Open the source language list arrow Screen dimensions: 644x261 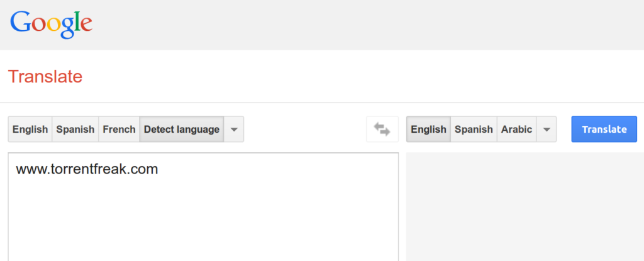(234, 130)
